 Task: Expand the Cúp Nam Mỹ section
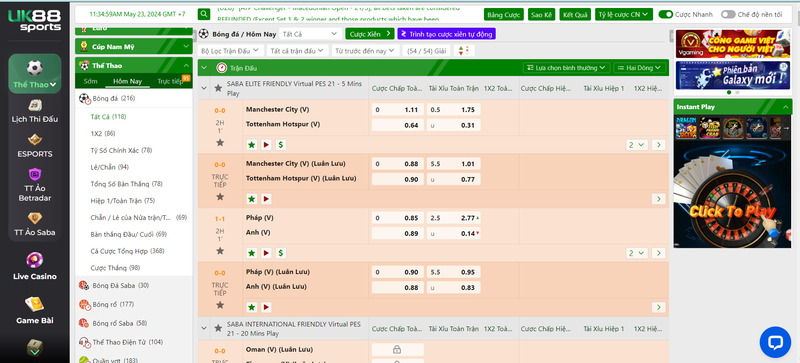pyautogui.click(x=186, y=46)
